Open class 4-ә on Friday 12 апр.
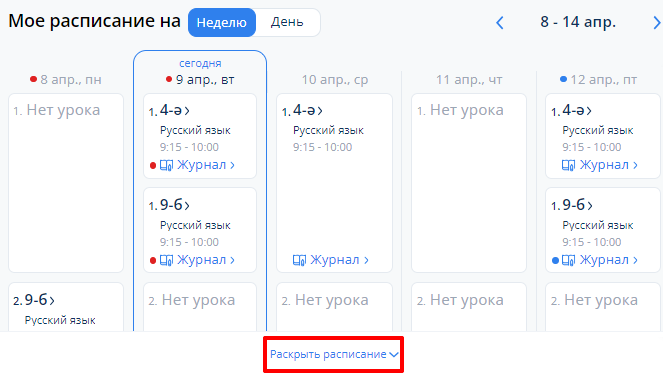 pos(577,111)
